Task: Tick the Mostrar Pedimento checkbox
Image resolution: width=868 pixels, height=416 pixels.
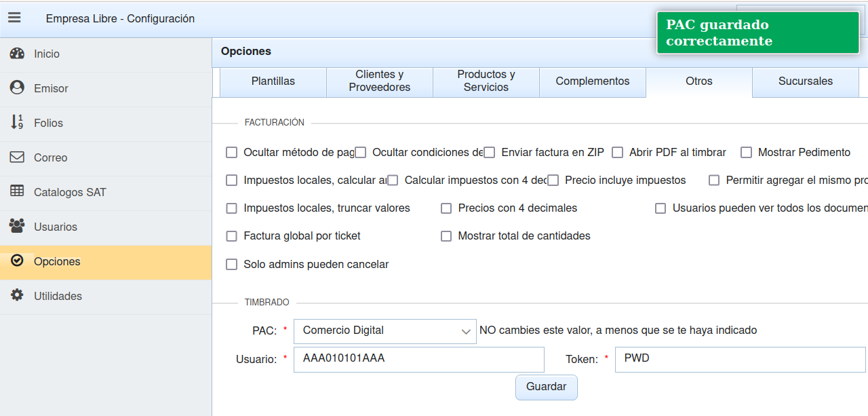Action: (x=746, y=153)
